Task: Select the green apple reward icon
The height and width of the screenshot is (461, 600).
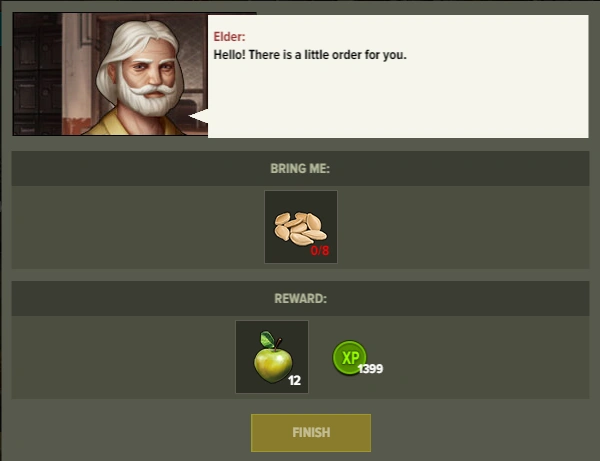Action: (x=272, y=357)
